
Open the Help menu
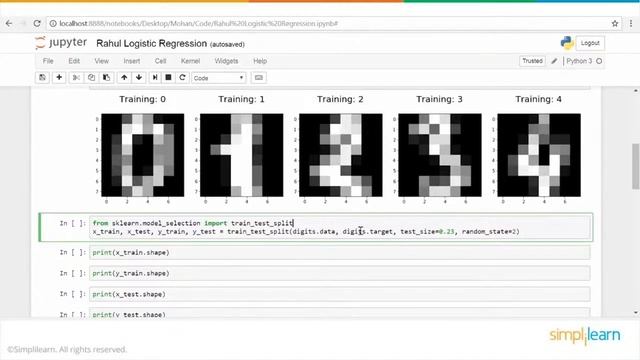[x=260, y=61]
